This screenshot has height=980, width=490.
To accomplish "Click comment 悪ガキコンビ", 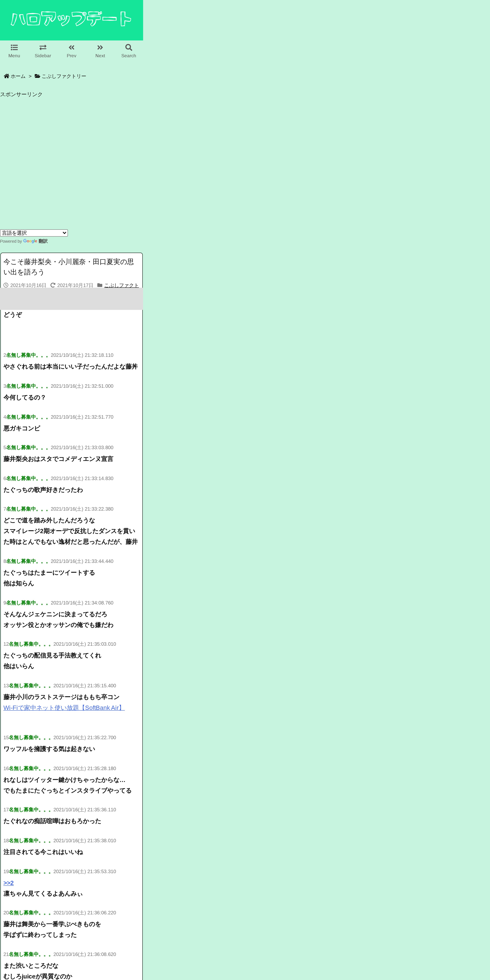I will point(22,428).
